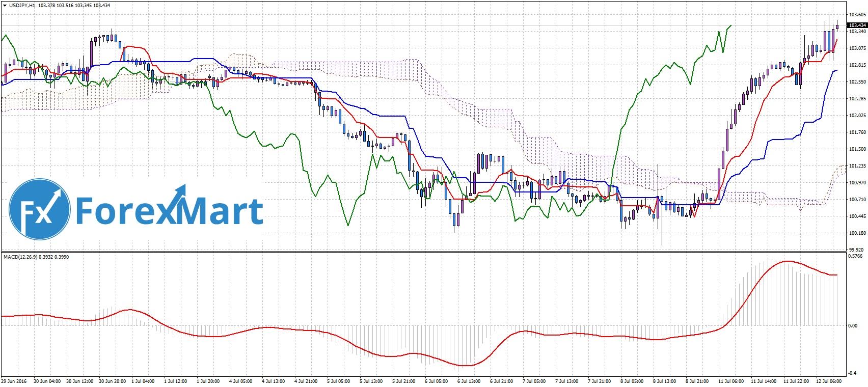Image resolution: width=868 pixels, height=387 pixels.
Task: Click price axis label 103.605
Action: click(x=857, y=15)
